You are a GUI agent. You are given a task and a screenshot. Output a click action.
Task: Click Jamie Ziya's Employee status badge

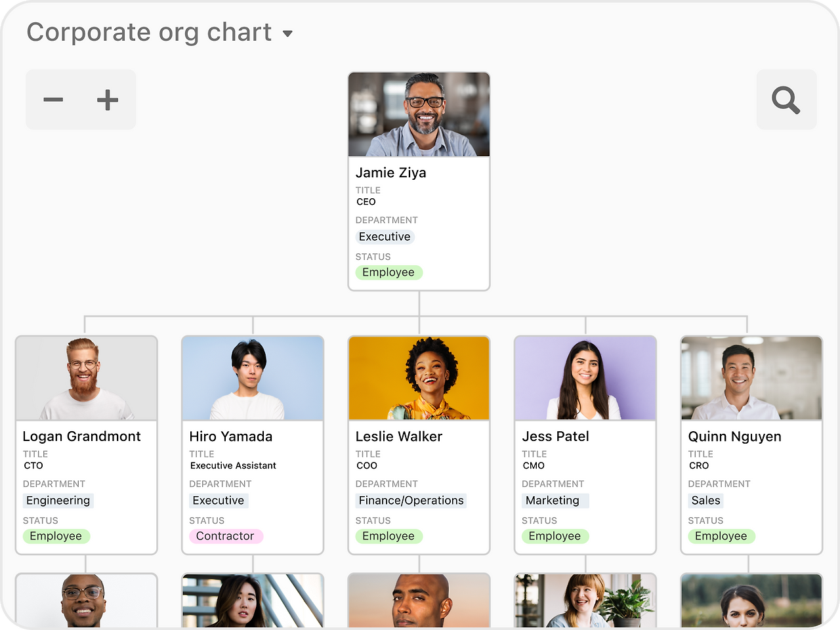(x=388, y=272)
